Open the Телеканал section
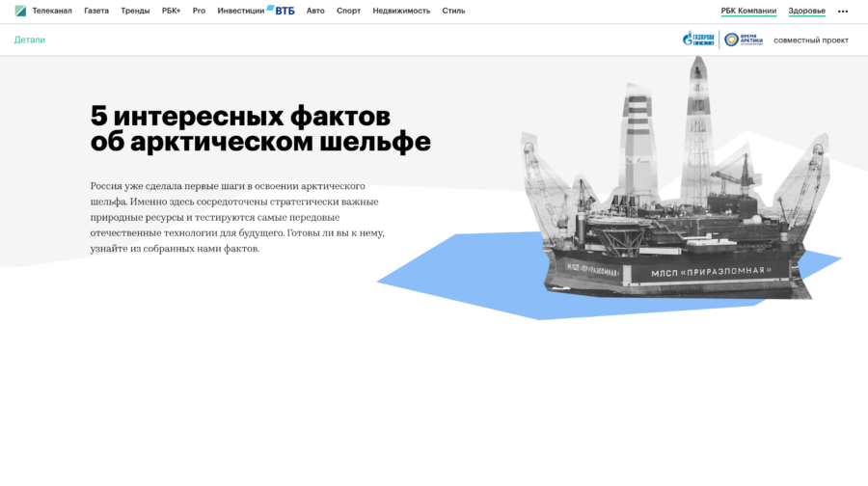Viewport: 868px width, 486px height. pyautogui.click(x=52, y=11)
